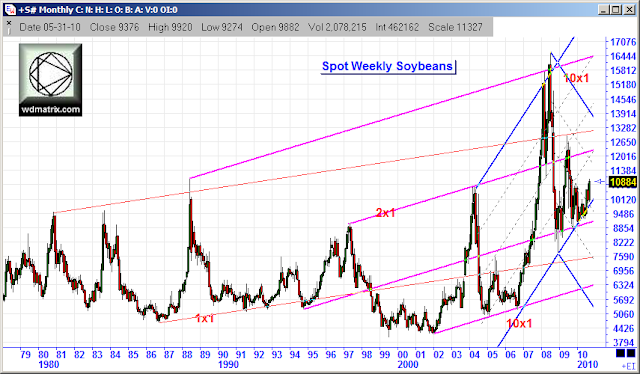Close the soybeans chart window
This screenshot has width=640, height=374.
pos(628,9)
